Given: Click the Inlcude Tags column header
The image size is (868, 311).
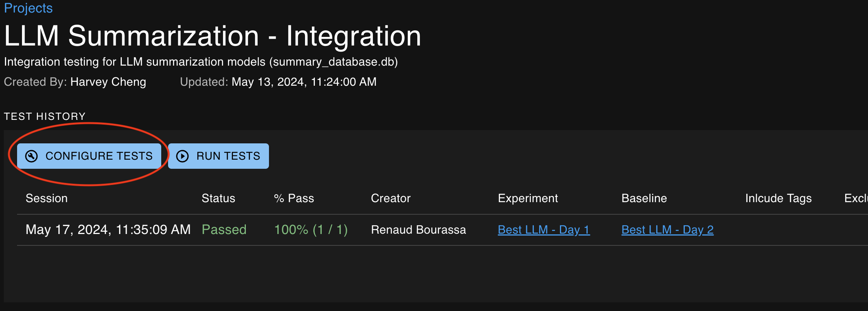Looking at the screenshot, I should coord(778,198).
